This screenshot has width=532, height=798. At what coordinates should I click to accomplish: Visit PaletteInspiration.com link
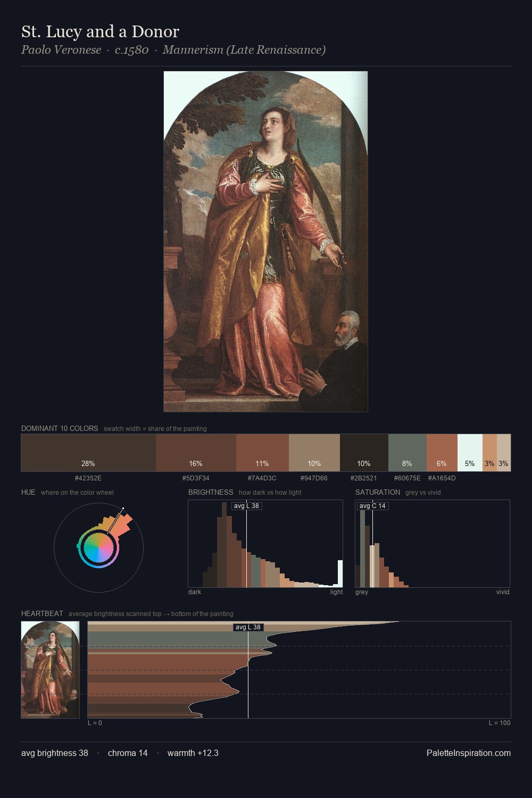click(x=469, y=753)
